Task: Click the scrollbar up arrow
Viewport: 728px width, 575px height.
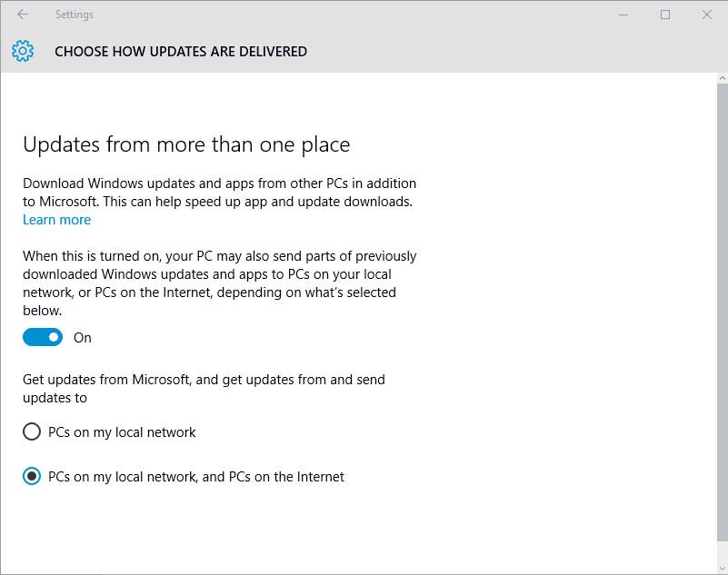Action: [x=722, y=78]
